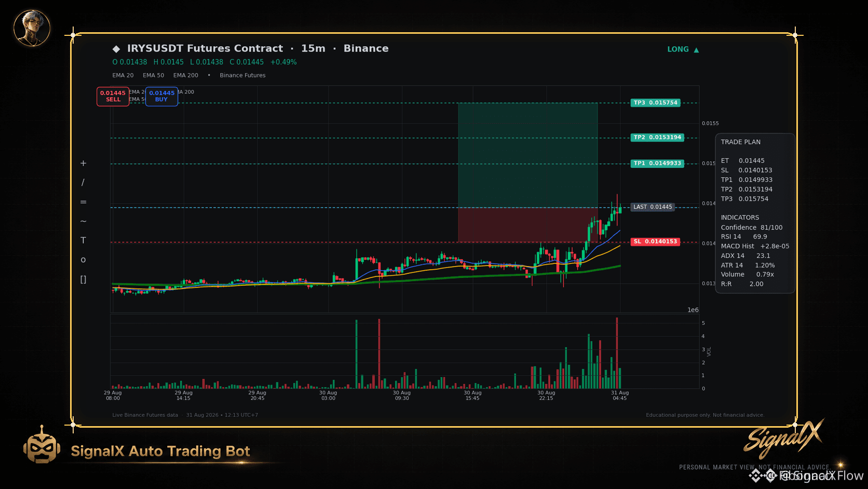The height and width of the screenshot is (489, 868).
Task: Click the 15m timeframe label
Action: tap(313, 48)
